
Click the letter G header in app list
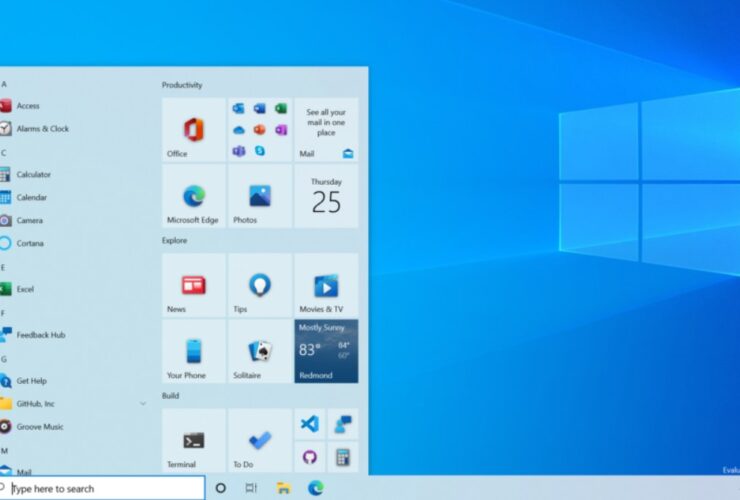(x=4, y=359)
